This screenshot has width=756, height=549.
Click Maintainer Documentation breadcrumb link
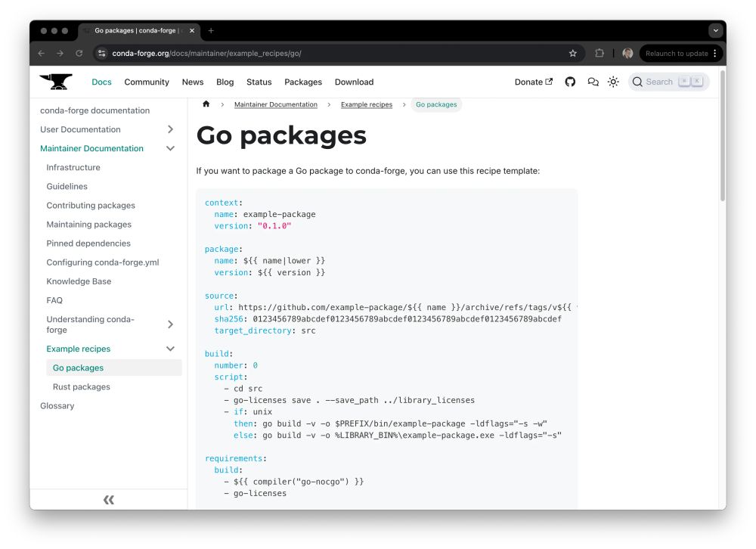[276, 104]
